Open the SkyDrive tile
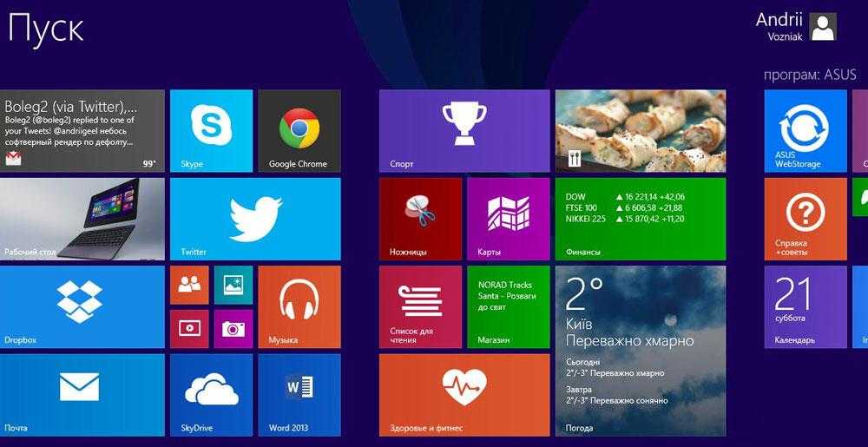 pos(211,394)
